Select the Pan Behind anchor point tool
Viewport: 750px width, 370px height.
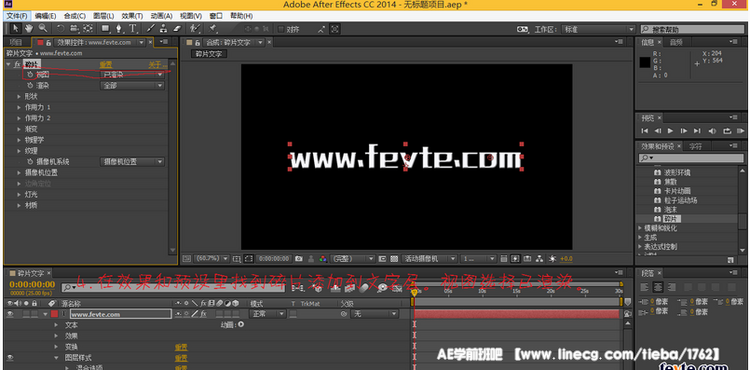click(x=88, y=29)
